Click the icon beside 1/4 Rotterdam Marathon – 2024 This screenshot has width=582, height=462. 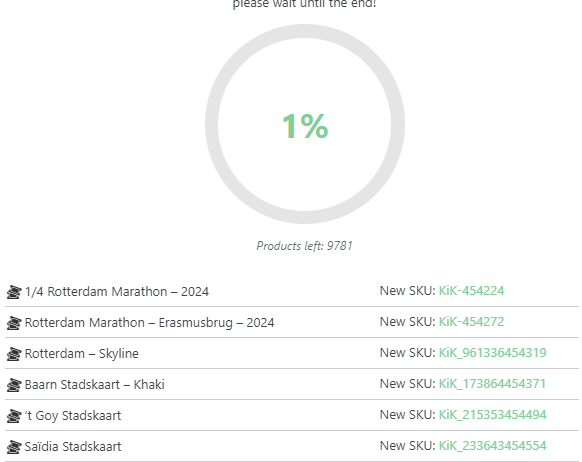click(14, 292)
